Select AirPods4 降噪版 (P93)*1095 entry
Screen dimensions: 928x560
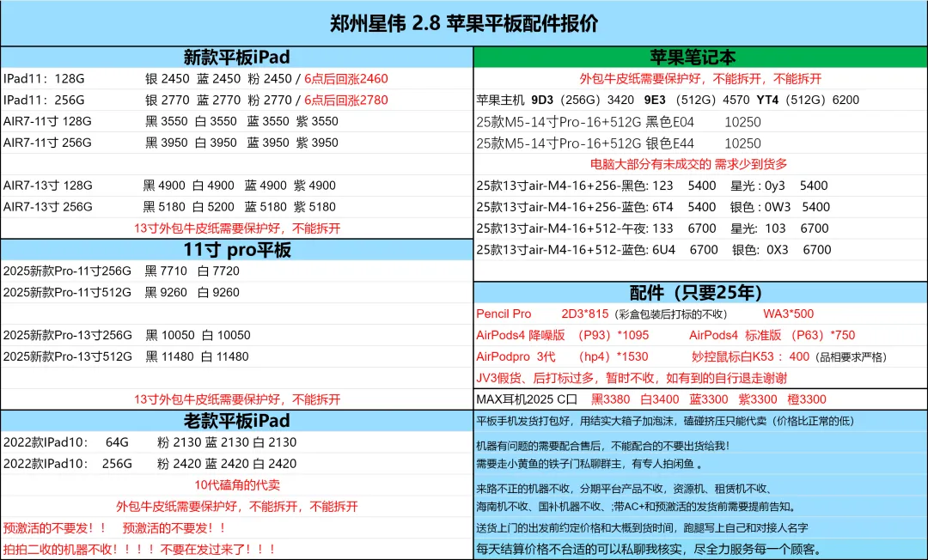[562, 335]
